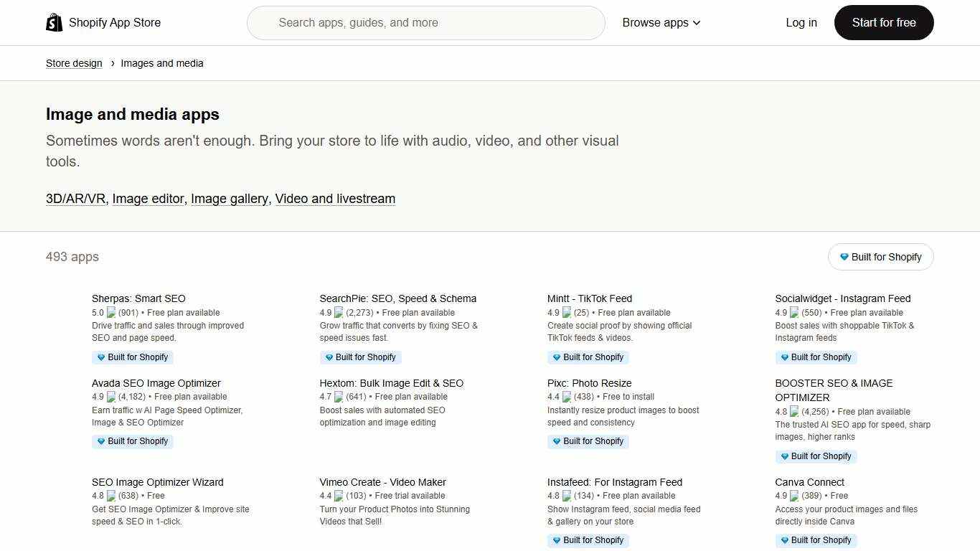The height and width of the screenshot is (551, 980).
Task: Click the search magnifier in the search bar
Action: (x=263, y=22)
